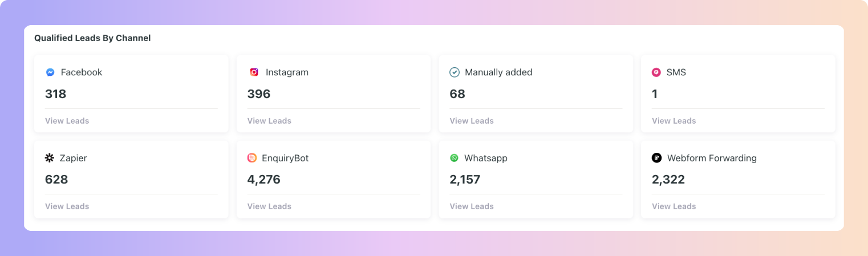
Task: Select the Webform Forwarding 2,322 count
Action: tap(668, 180)
